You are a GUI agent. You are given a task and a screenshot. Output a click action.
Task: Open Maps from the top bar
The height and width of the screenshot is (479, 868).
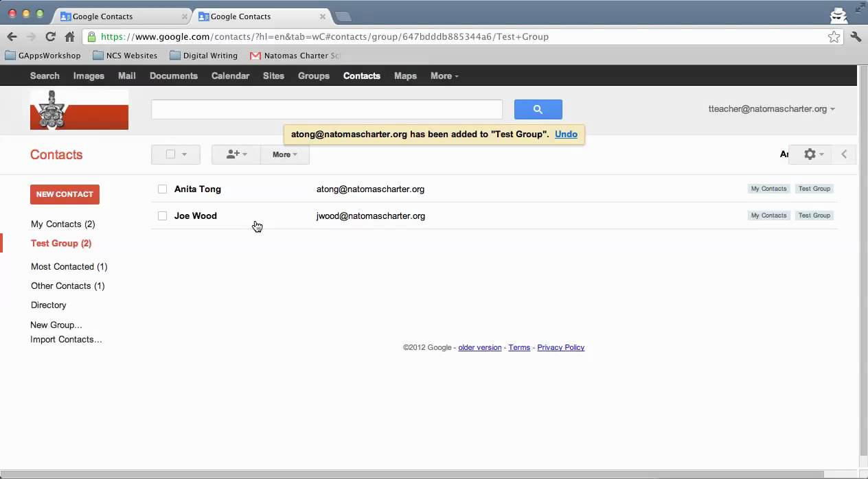click(x=405, y=75)
